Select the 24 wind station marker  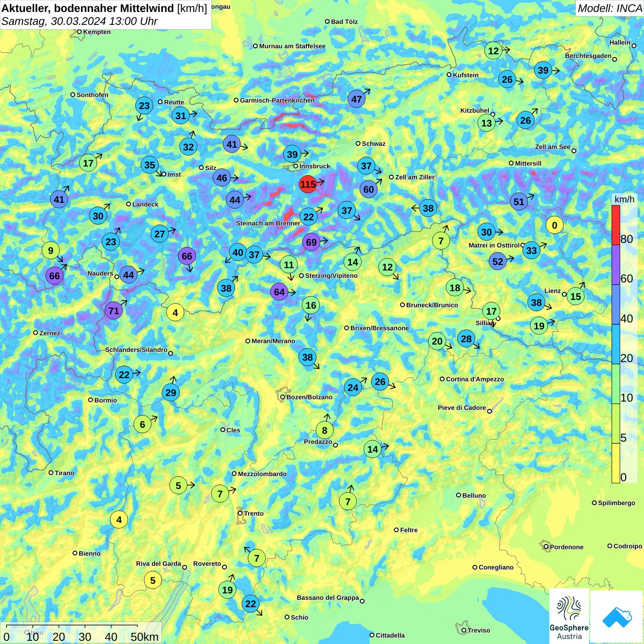(x=353, y=387)
